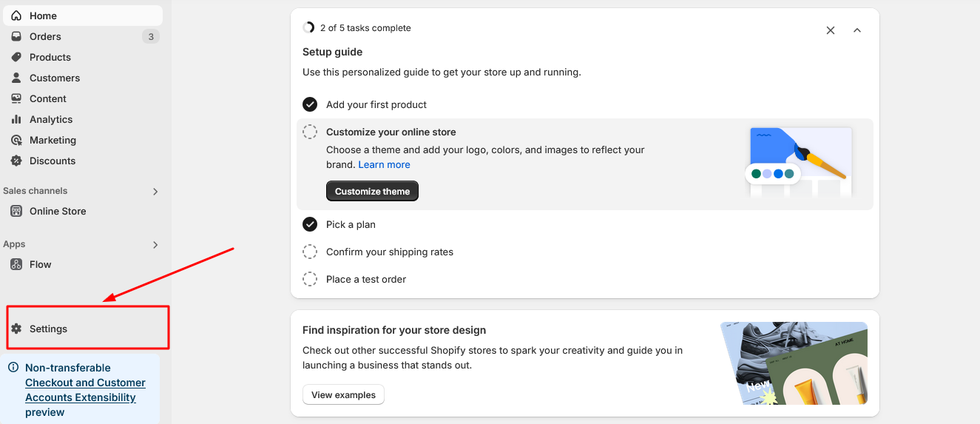This screenshot has height=424, width=980.
Task: Mark Confirm your shipping rates as complete
Action: [310, 252]
